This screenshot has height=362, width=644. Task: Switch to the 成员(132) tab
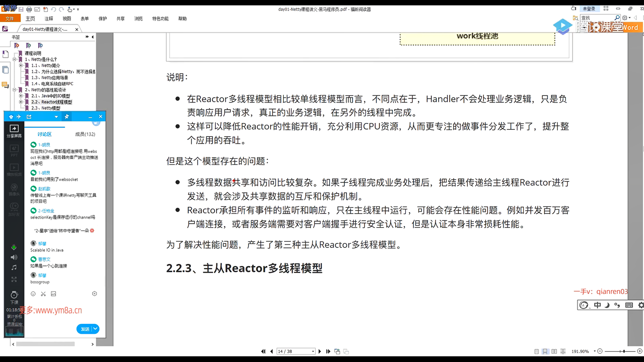point(85,134)
